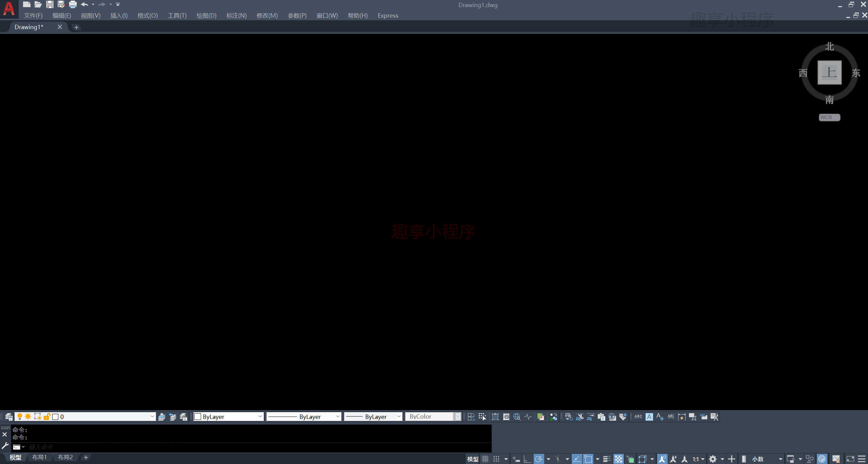Switch to the 布局1 layout tab
Viewport: 868px width, 464px height.
[x=39, y=457]
